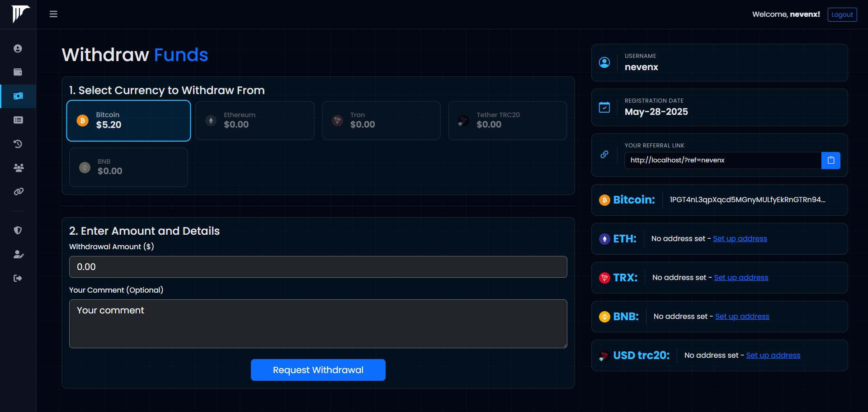
Task: Select Tether TRC20 $0.00 currency card
Action: coord(507,121)
